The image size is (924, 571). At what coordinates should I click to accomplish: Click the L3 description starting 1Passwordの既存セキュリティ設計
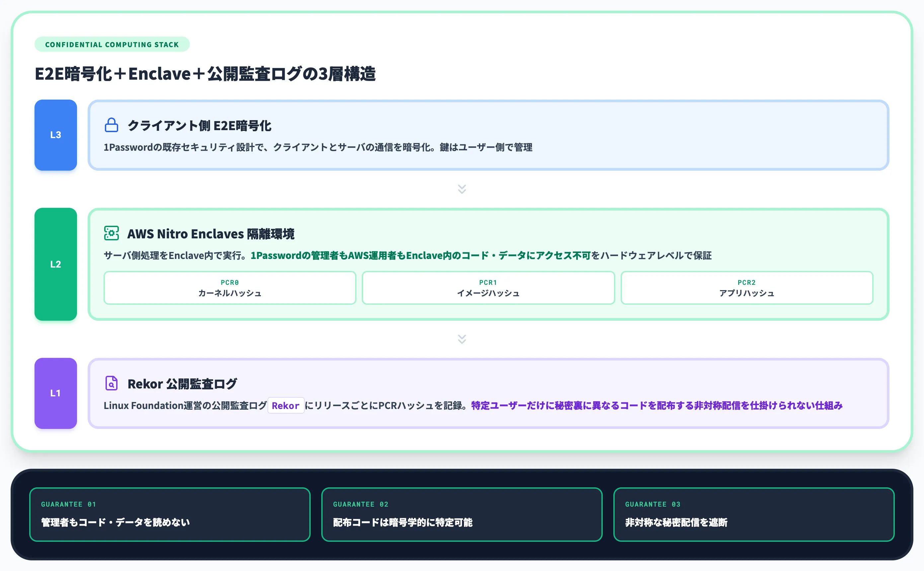[x=318, y=147]
